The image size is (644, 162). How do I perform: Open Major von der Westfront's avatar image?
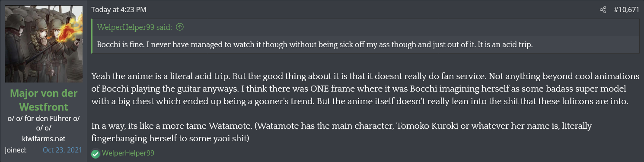point(44,44)
